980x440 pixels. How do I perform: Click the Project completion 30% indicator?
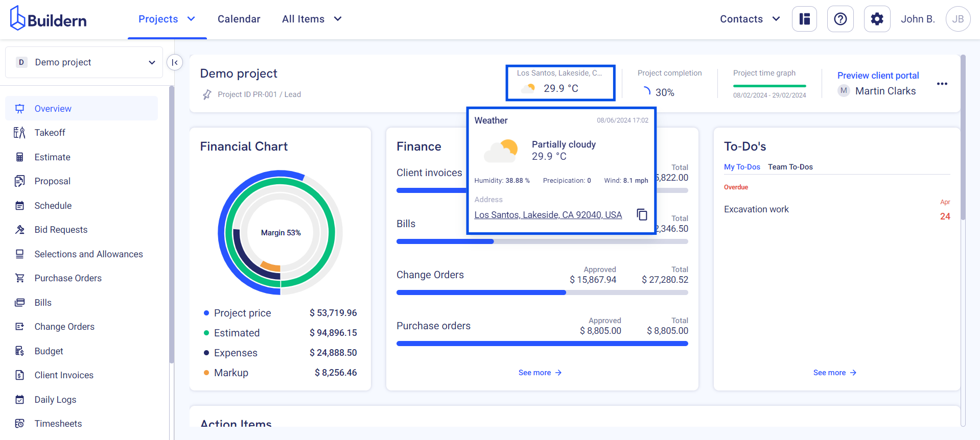point(658,92)
